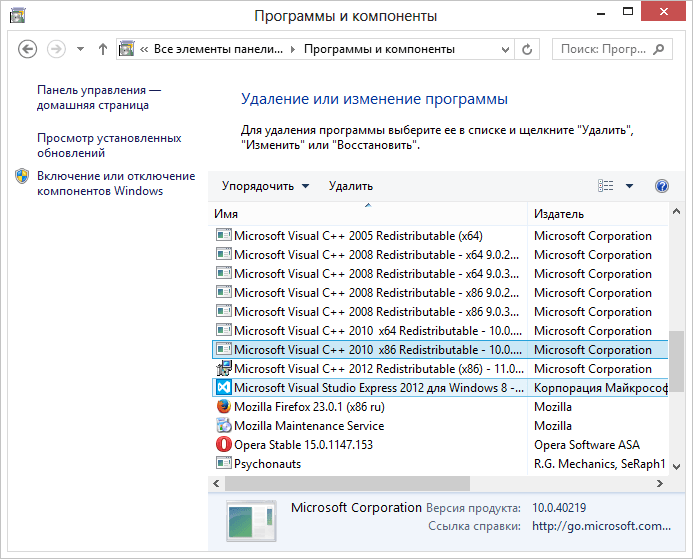The height and width of the screenshot is (559, 693).
Task: Open recent locations dropdown arrow
Action: (x=80, y=49)
